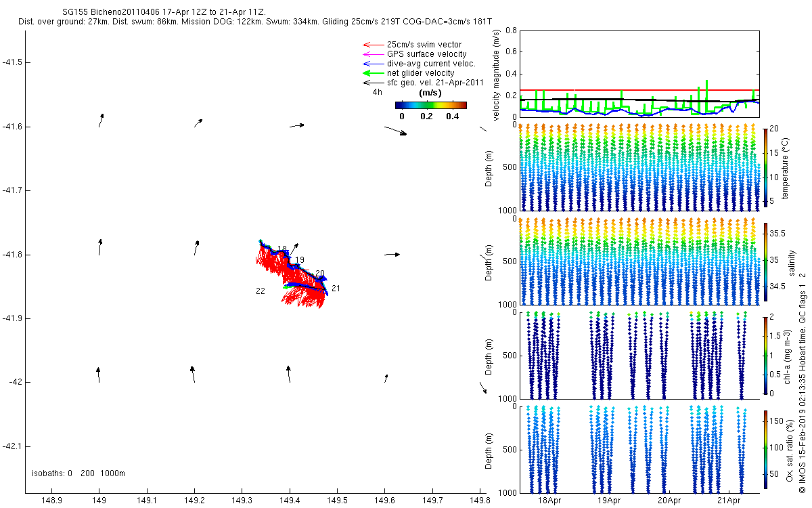
Task: Click track day label '18' on the map
Action: coord(282,249)
